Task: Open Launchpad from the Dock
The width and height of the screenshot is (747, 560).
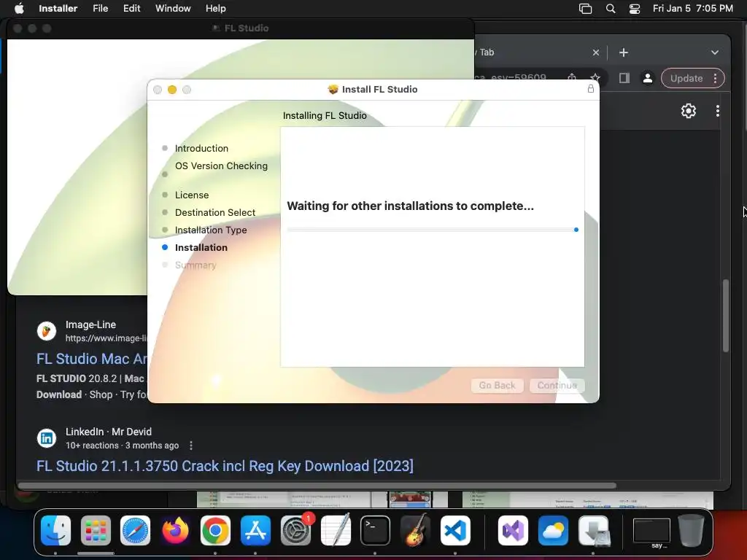Action: click(96, 530)
